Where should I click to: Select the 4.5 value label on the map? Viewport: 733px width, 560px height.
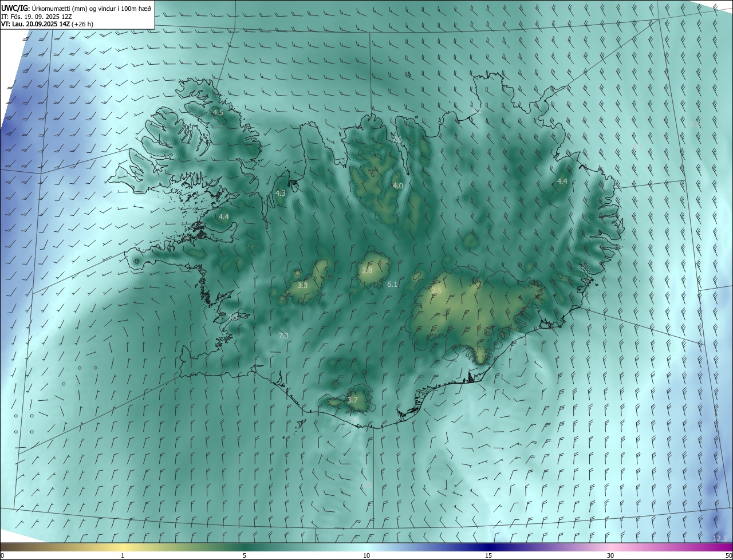(x=218, y=113)
